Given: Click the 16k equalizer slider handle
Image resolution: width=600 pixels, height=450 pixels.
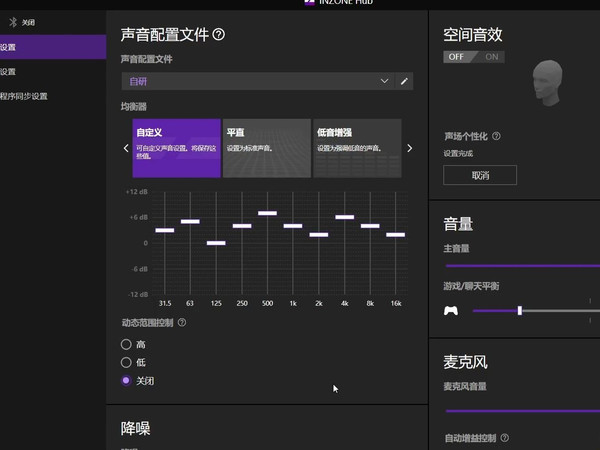Looking at the screenshot, I should [396, 235].
